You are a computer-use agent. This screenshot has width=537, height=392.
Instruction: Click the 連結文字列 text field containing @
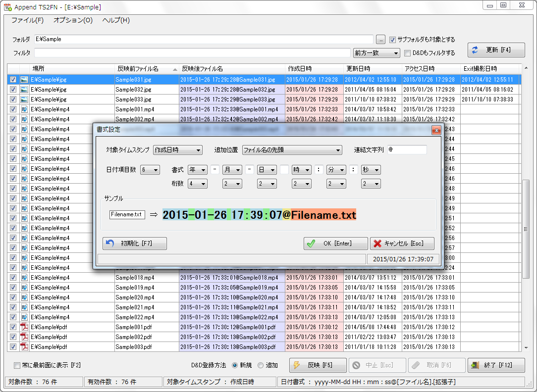406,150
